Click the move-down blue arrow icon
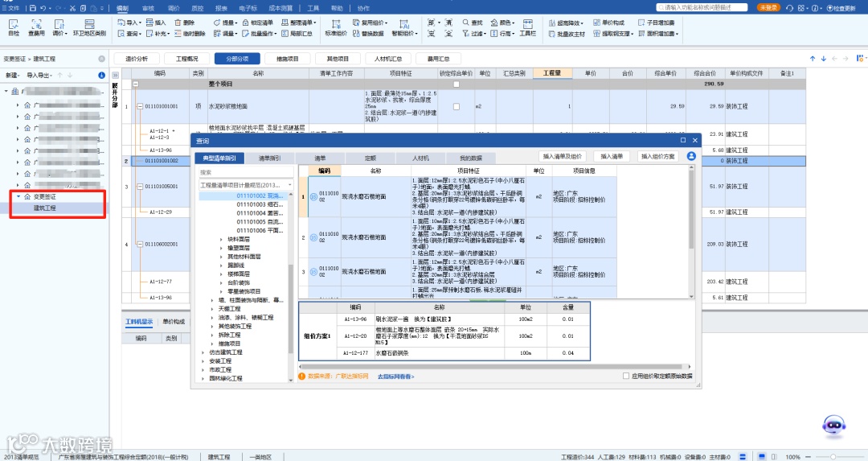868x461 pixels. (823, 58)
